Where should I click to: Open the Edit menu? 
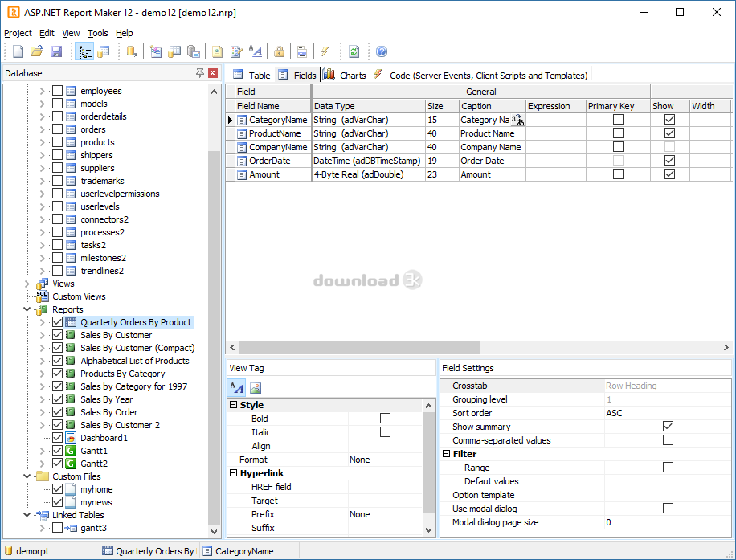(x=47, y=33)
